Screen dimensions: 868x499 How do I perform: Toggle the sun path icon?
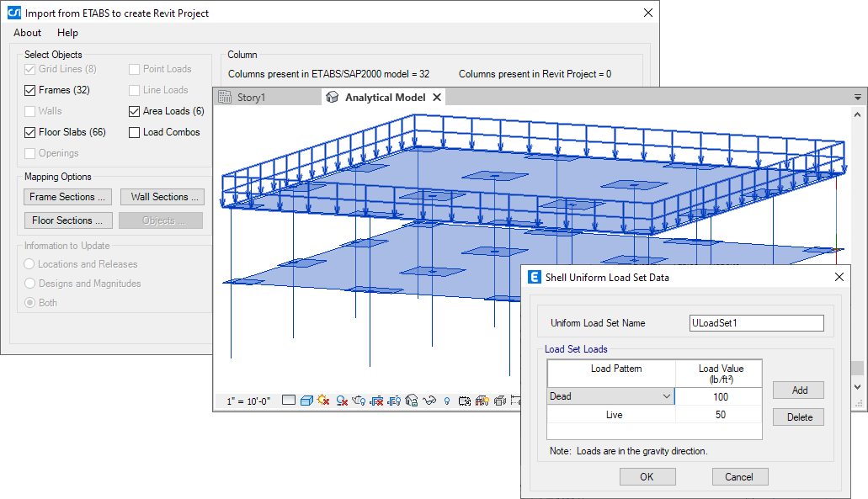point(322,401)
